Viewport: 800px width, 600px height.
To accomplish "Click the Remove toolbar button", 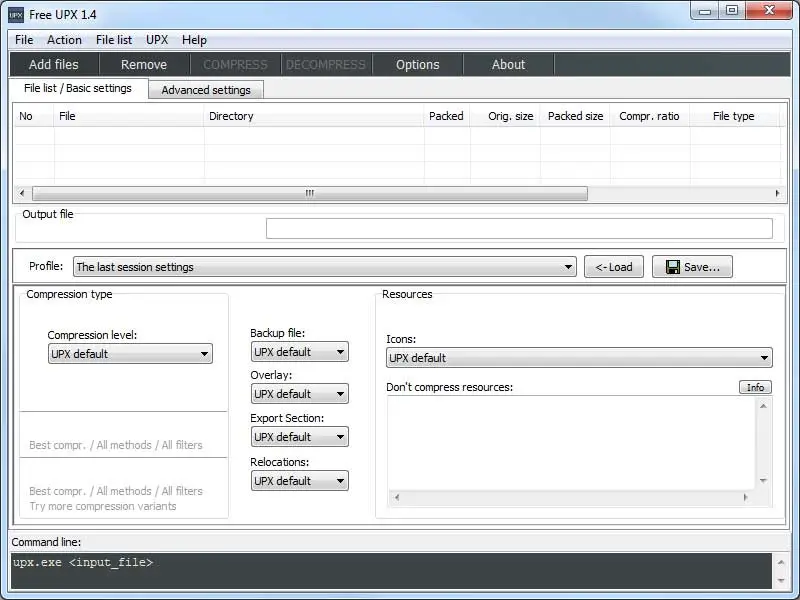I will 144,64.
